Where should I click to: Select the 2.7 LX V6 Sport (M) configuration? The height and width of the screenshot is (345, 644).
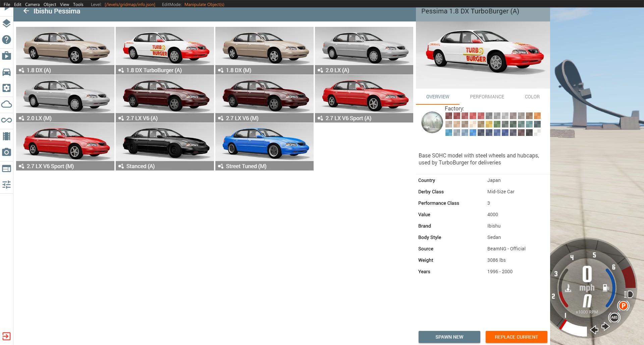tap(65, 147)
